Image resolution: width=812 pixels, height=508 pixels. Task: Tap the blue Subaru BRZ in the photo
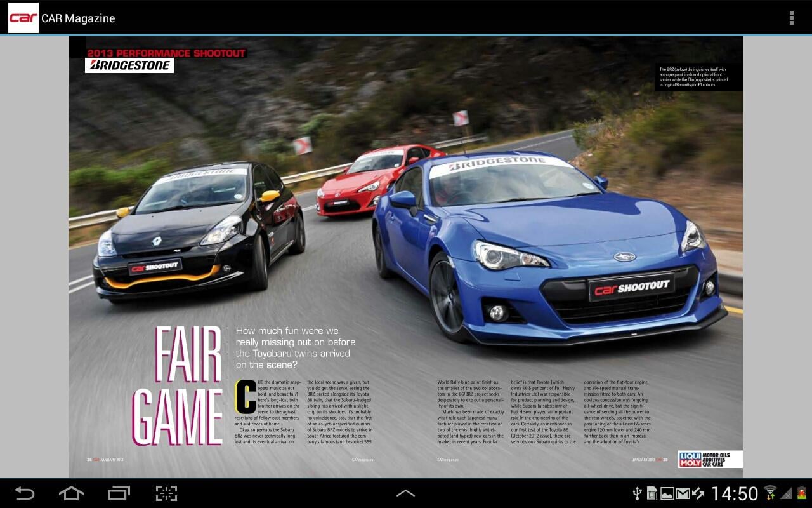[549, 248]
